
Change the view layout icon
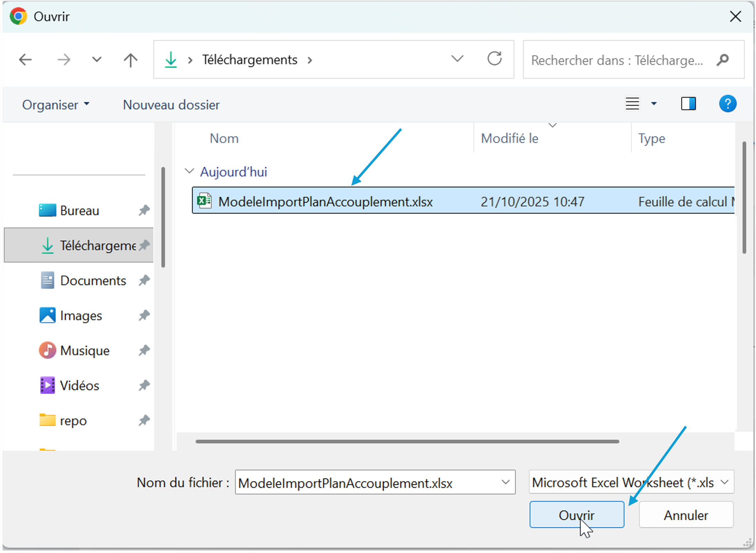tap(632, 104)
